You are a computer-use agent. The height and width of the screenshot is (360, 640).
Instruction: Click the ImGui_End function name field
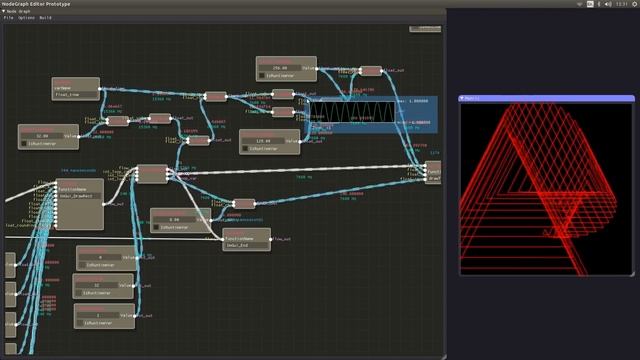246,245
